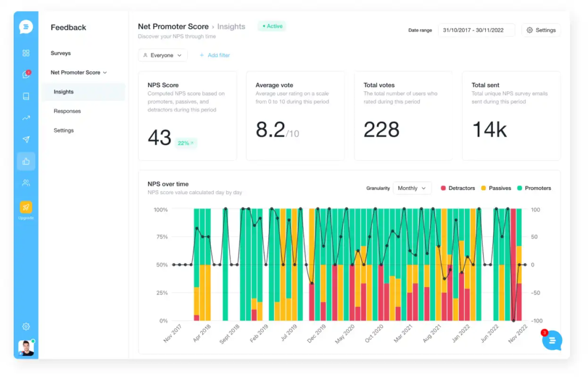This screenshot has height=379, width=588.
Task: Click the Total votes card title
Action: (379, 85)
